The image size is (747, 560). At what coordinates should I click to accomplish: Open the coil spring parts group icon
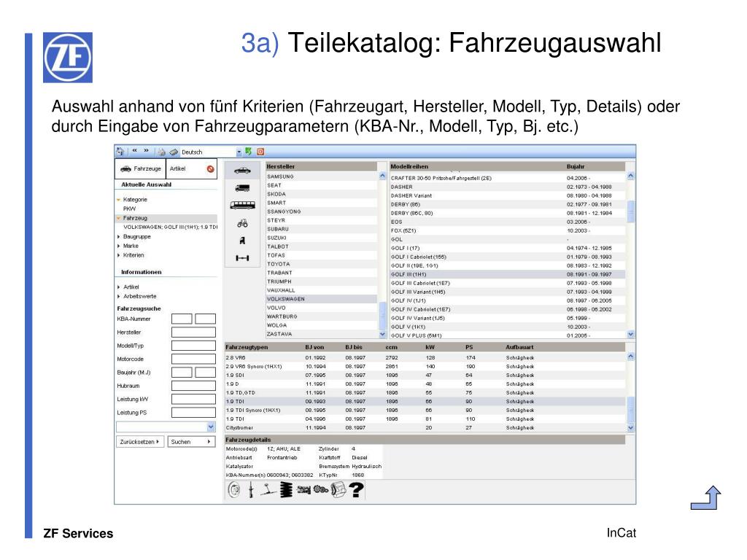(286, 489)
